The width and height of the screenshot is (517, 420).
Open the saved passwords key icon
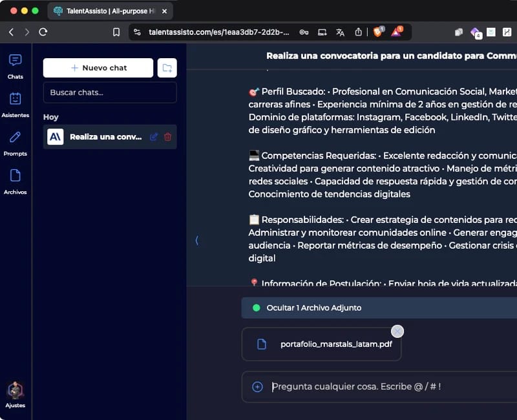point(304,32)
